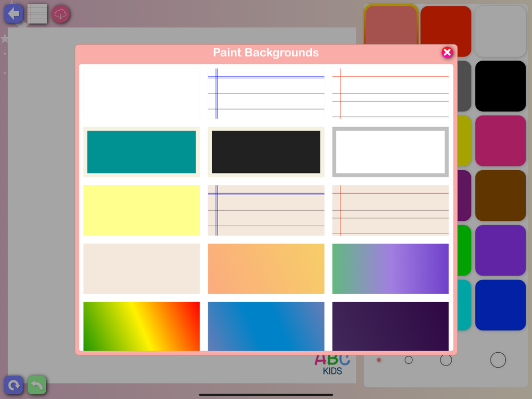
Task: Click the green undo arrow button
Action: [37, 385]
